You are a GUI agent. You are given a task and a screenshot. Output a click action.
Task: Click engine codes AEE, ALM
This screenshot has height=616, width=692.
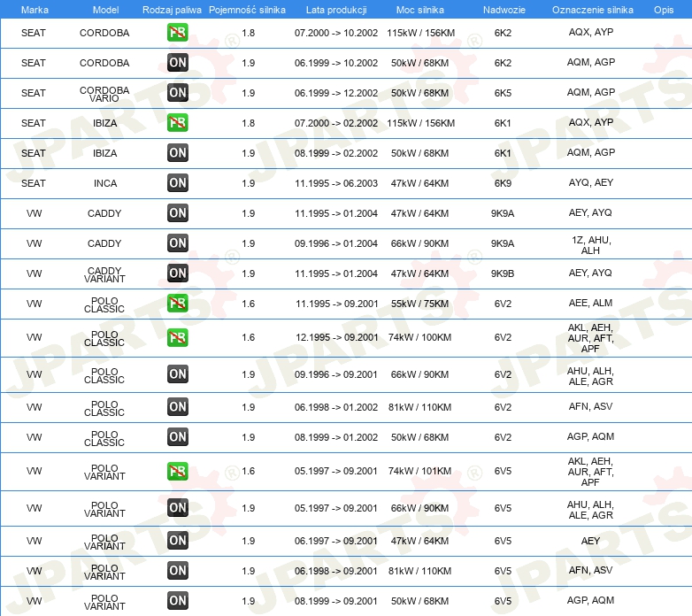[x=590, y=303]
